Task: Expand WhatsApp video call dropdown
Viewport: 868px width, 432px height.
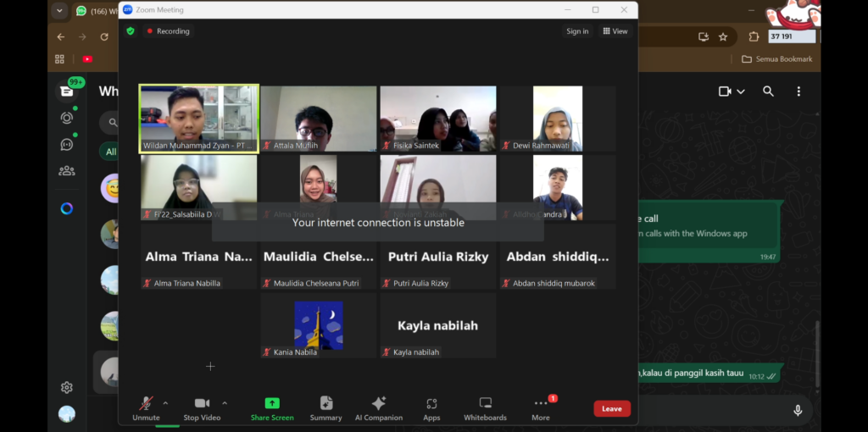Action: (741, 91)
